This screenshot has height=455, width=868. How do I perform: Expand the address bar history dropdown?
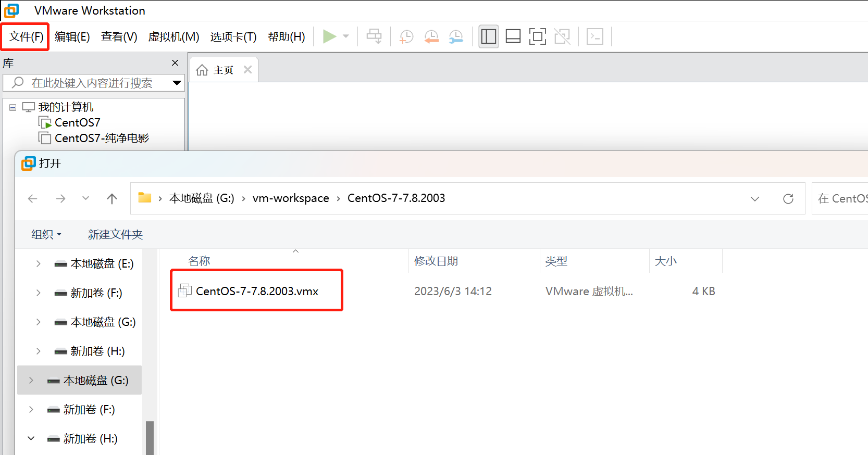755,199
